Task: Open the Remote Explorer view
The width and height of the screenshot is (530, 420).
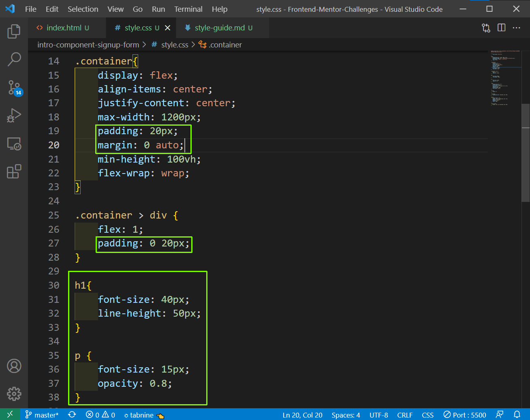Action: point(14,144)
